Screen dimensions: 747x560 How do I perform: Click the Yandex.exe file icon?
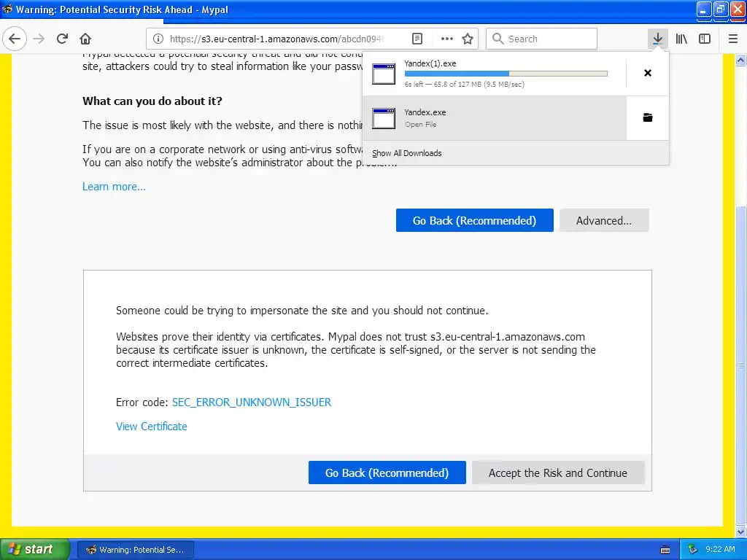(384, 119)
